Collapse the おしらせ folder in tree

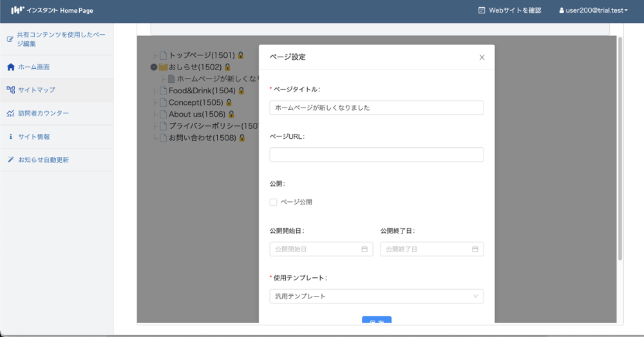click(153, 67)
